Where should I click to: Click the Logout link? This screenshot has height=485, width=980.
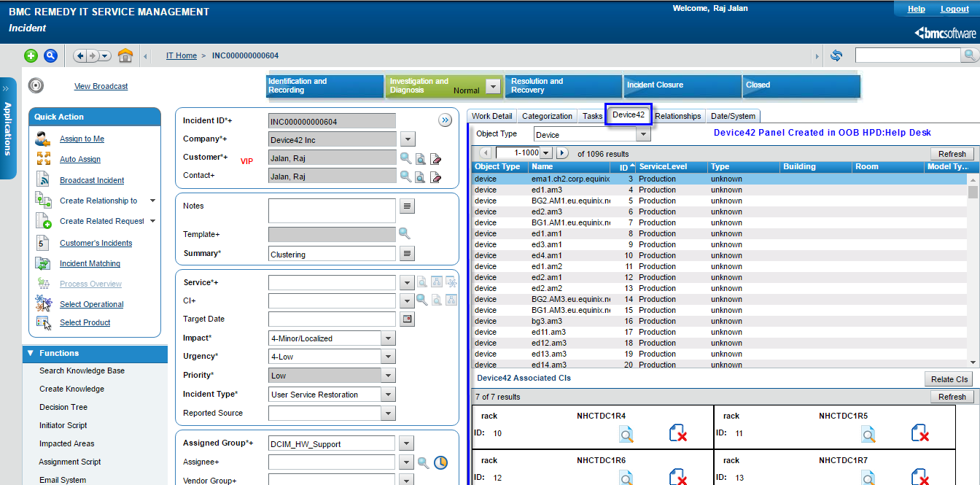click(955, 9)
